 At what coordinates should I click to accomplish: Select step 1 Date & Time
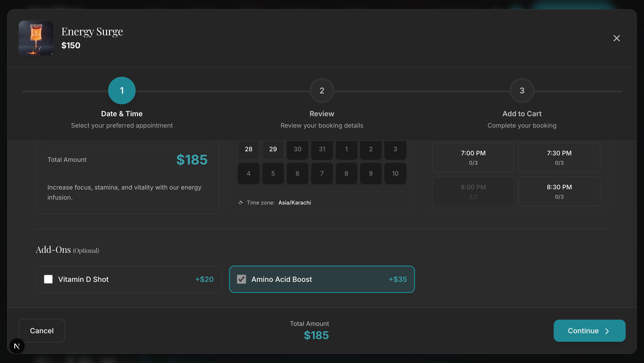122,91
